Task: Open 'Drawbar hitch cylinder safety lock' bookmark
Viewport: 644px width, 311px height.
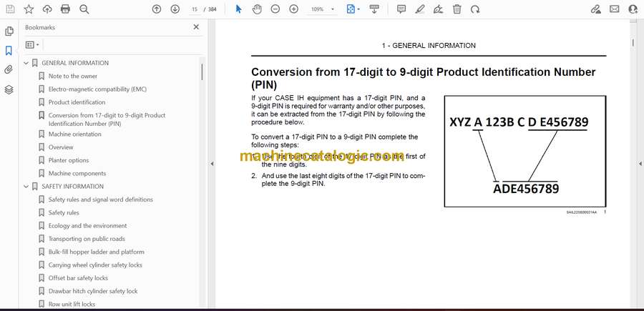Action: pos(93,291)
